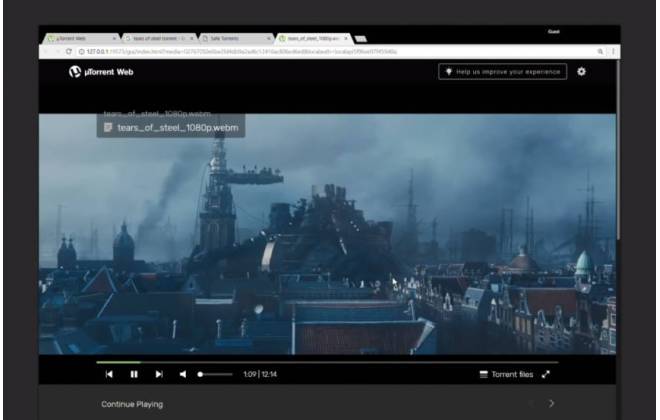Open the Torrent files list

pos(506,374)
